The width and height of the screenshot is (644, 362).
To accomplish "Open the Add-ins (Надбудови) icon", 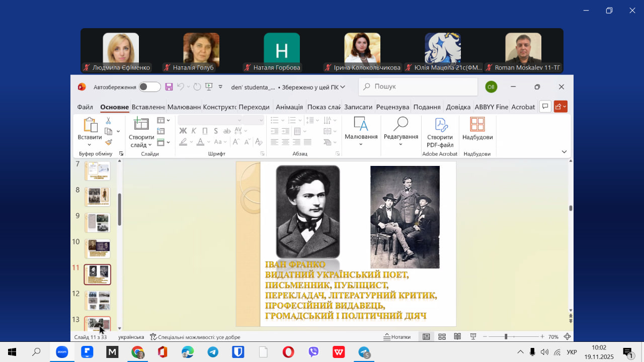I will [477, 125].
